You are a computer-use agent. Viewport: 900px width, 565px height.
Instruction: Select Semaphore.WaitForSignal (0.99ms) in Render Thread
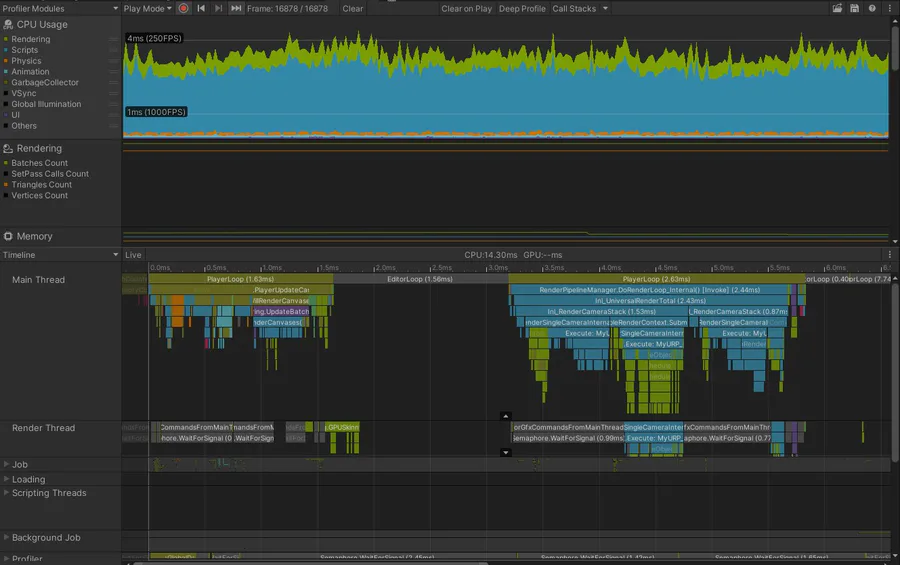[x=568, y=438]
